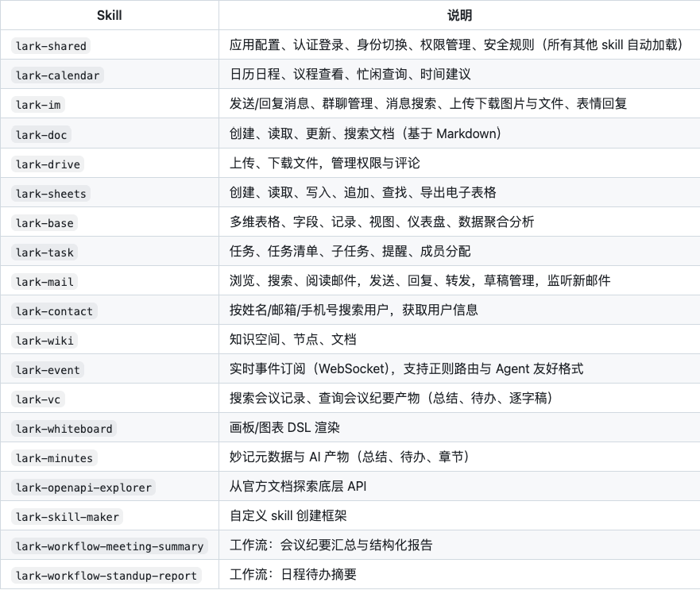Select the lark-event skill name
This screenshot has height=590, width=700.
point(48,369)
